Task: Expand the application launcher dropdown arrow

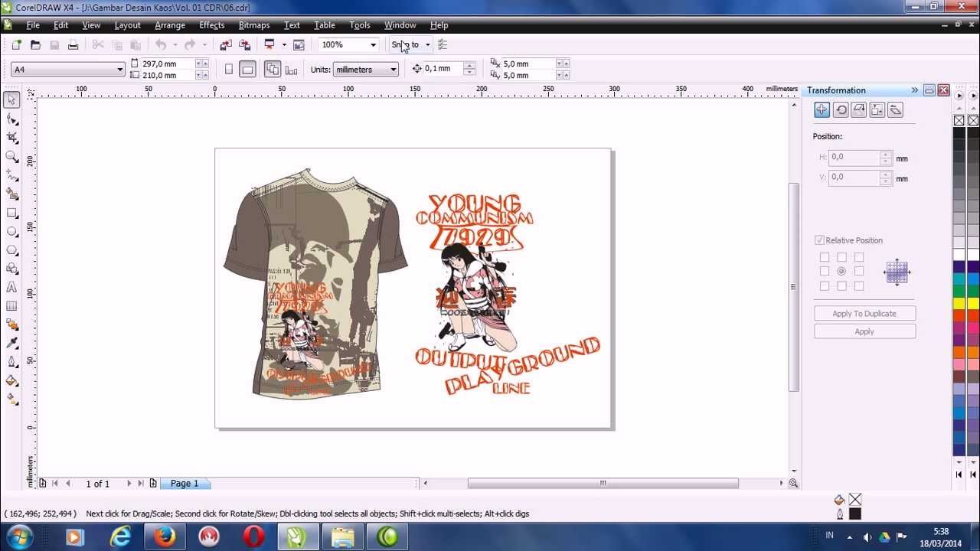Action: click(284, 45)
